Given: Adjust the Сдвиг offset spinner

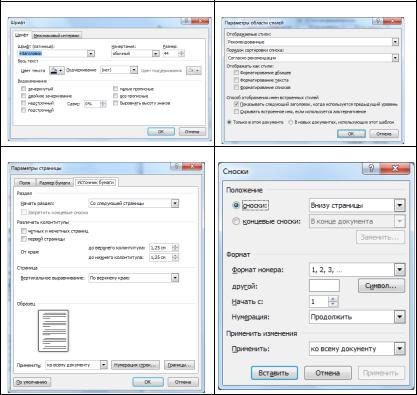Looking at the screenshot, I should [103, 104].
